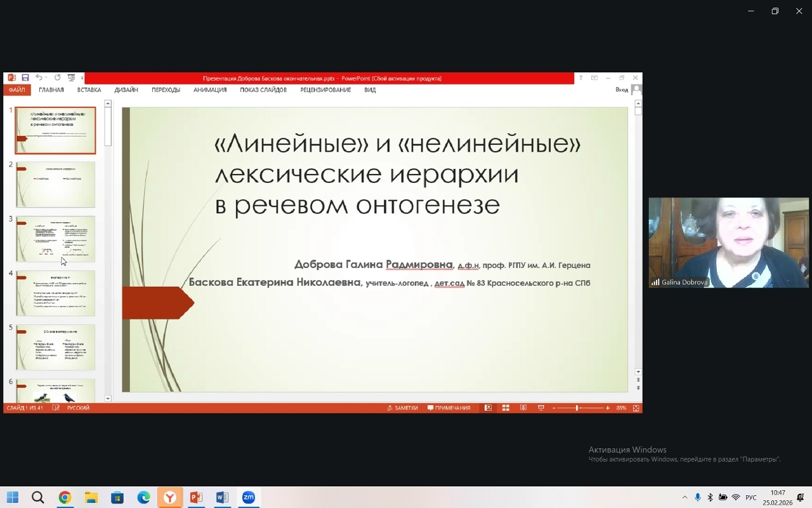Click the Repeat (redo) icon

pos(57,77)
